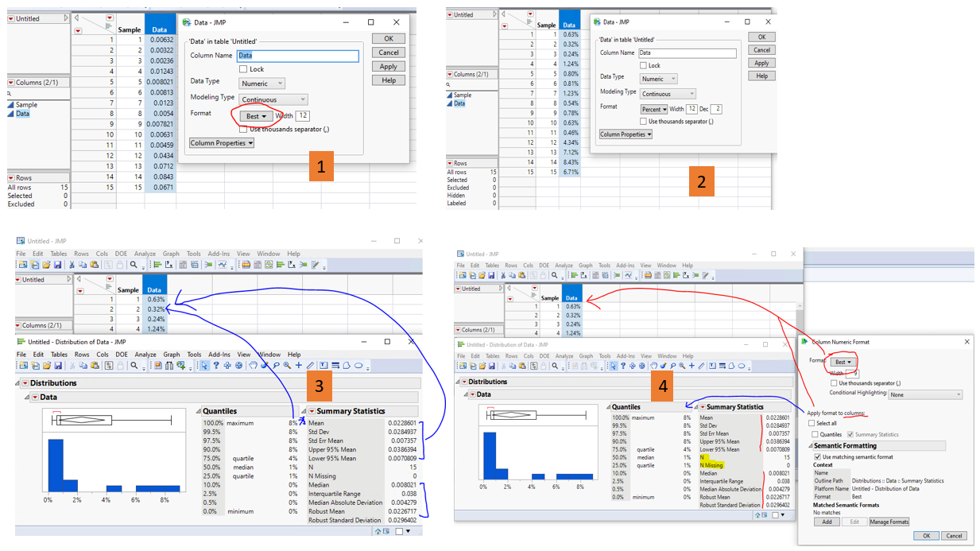Click the Manage Formats button

pos(889,522)
